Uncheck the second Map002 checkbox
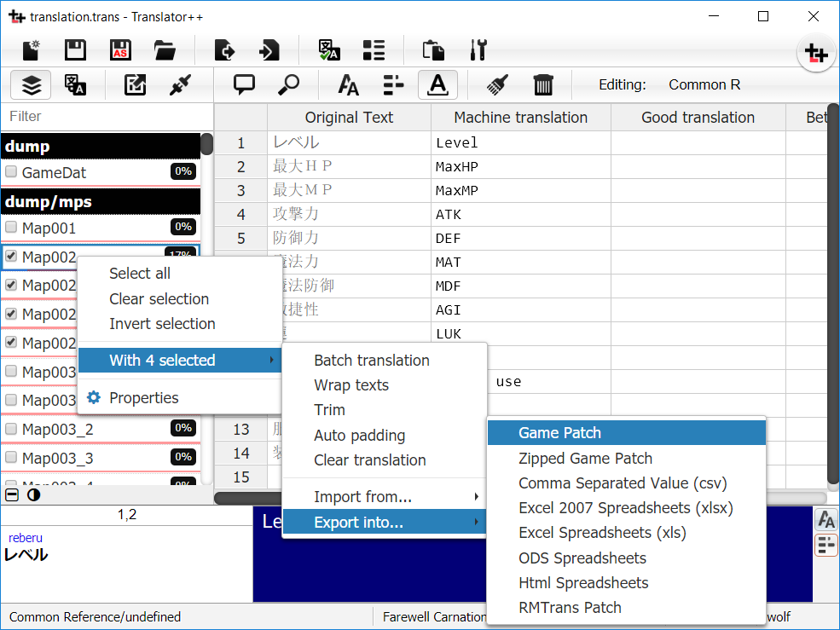 [x=11, y=285]
